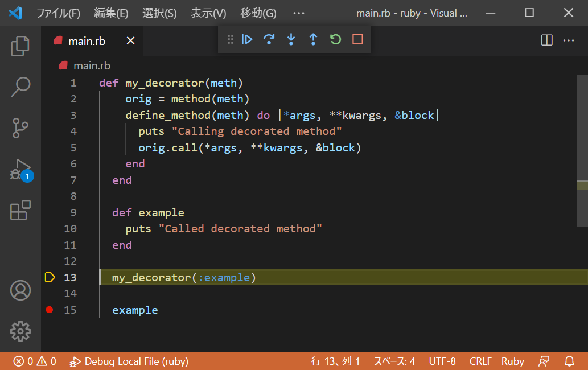Open the Accounts menu icon
The height and width of the screenshot is (370, 588).
pos(20,290)
